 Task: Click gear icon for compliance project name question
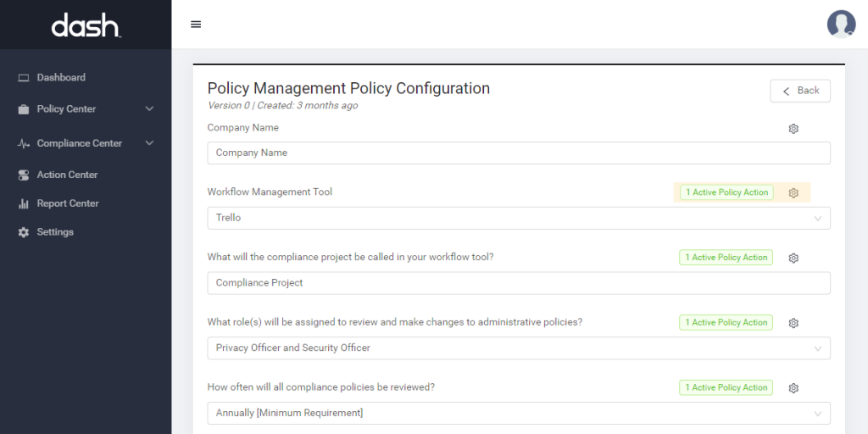coord(793,258)
